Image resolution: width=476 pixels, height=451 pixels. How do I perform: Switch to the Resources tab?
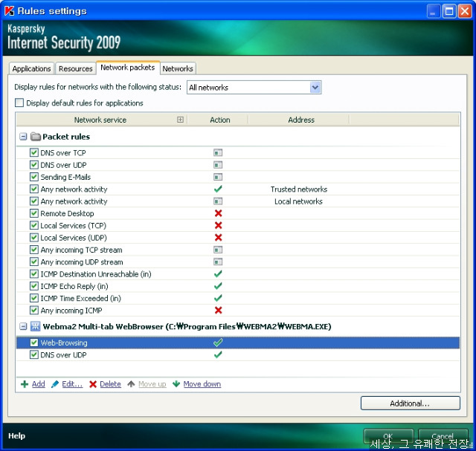pos(76,68)
